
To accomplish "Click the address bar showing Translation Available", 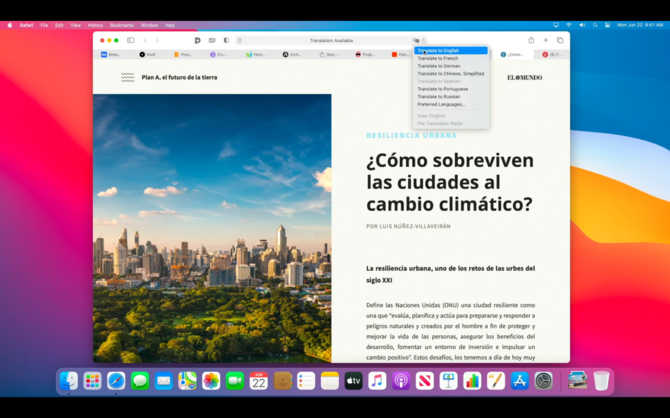I will [x=331, y=41].
